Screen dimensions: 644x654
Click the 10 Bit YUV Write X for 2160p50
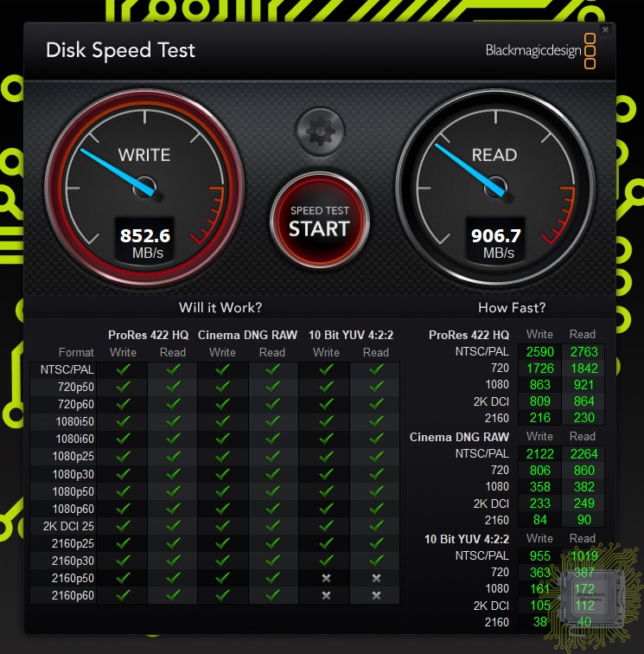point(326,578)
